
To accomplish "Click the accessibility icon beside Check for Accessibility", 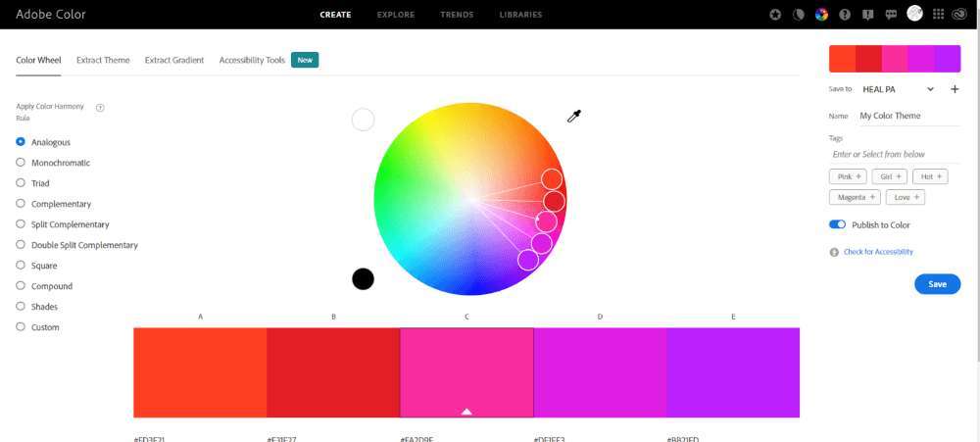I will pos(834,252).
